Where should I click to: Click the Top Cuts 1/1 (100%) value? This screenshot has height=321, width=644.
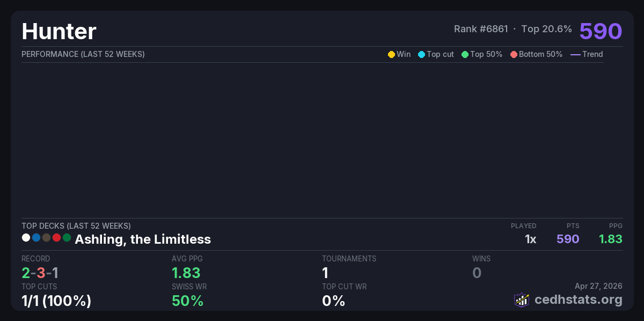[56, 301]
